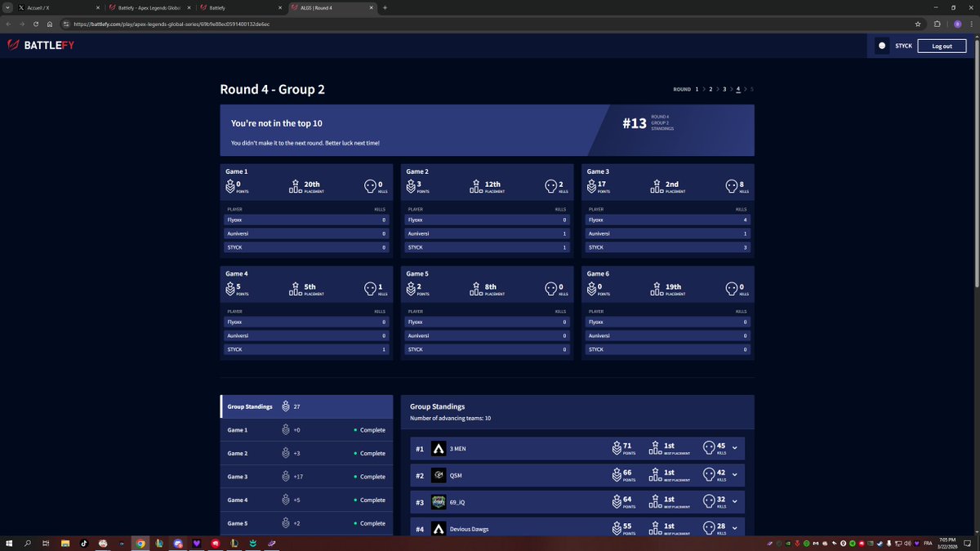
Task: Click the Game 5 placement podium icon
Action: click(476, 289)
